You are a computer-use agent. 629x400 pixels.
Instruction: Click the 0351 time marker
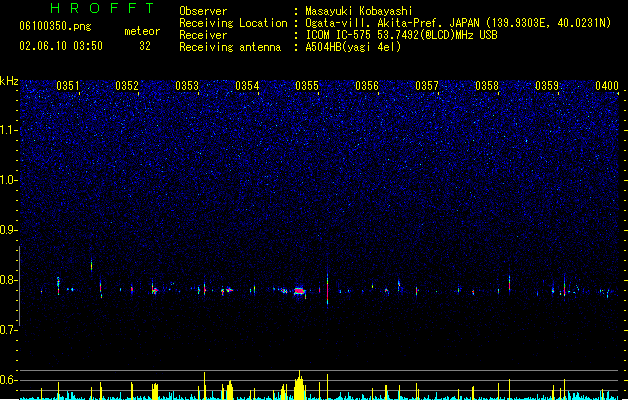[68, 86]
